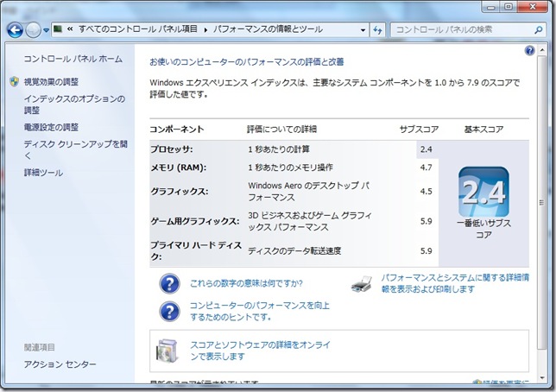The height and width of the screenshot is (392, 556).
Task: Click the コンポーネント column header
Action: (x=177, y=130)
